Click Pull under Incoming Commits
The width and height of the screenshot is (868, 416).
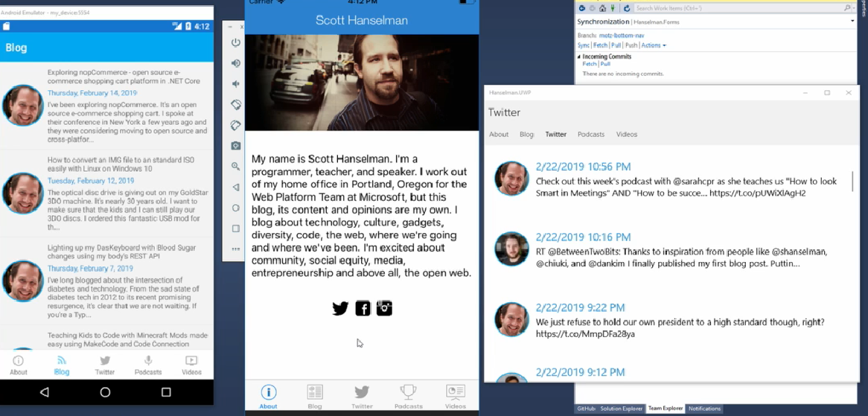(x=605, y=64)
